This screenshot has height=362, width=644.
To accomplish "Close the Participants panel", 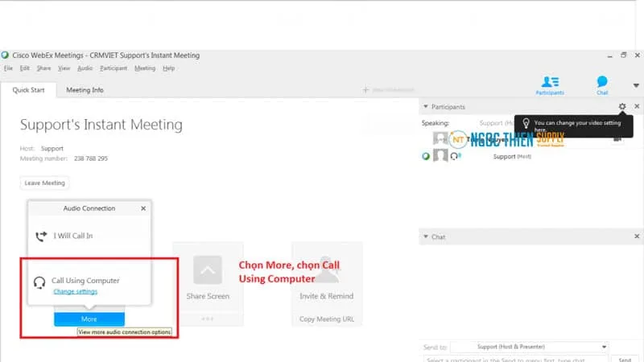I will pyautogui.click(x=637, y=106).
